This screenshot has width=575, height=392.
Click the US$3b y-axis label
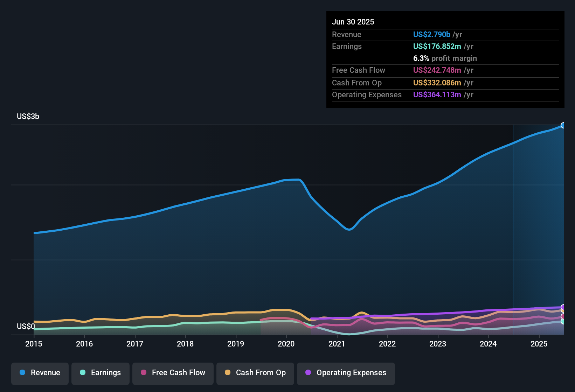coord(28,117)
